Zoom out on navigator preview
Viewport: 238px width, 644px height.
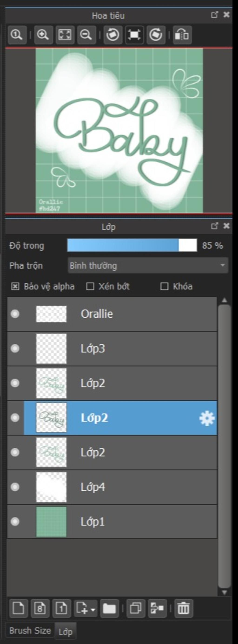pos(86,35)
